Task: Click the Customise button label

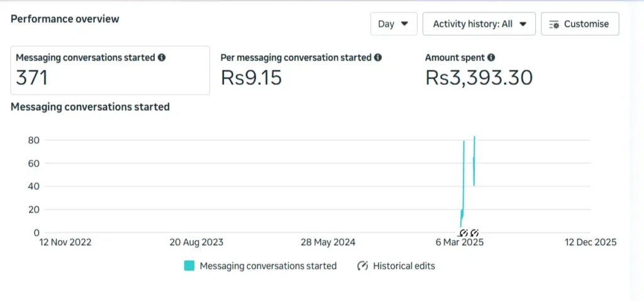Action: (586, 24)
